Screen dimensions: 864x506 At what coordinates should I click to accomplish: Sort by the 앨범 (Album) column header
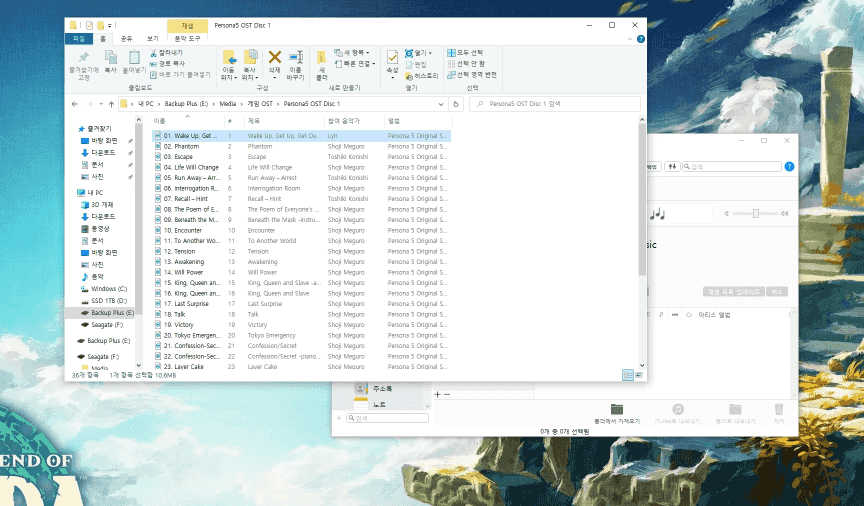(x=418, y=121)
